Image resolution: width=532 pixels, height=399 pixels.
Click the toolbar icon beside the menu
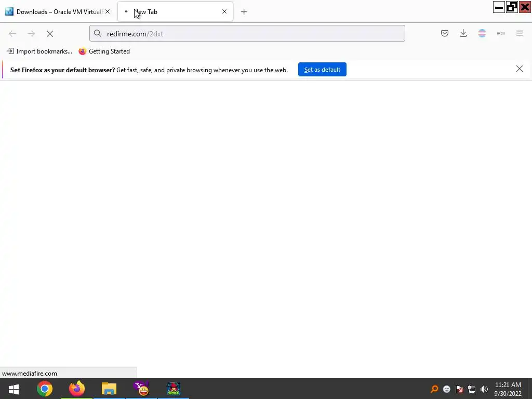tap(501, 33)
